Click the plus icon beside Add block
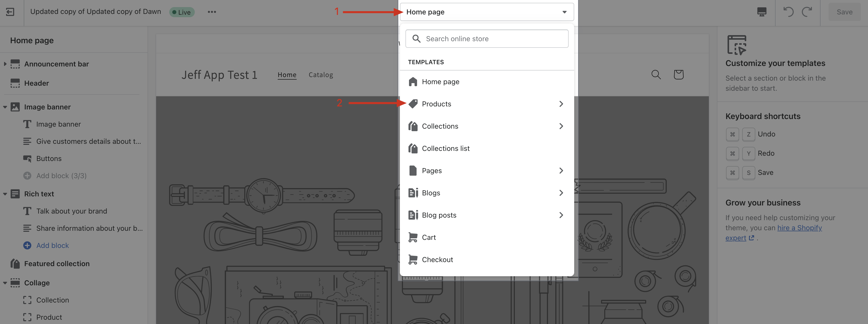This screenshot has width=868, height=324. [27, 245]
